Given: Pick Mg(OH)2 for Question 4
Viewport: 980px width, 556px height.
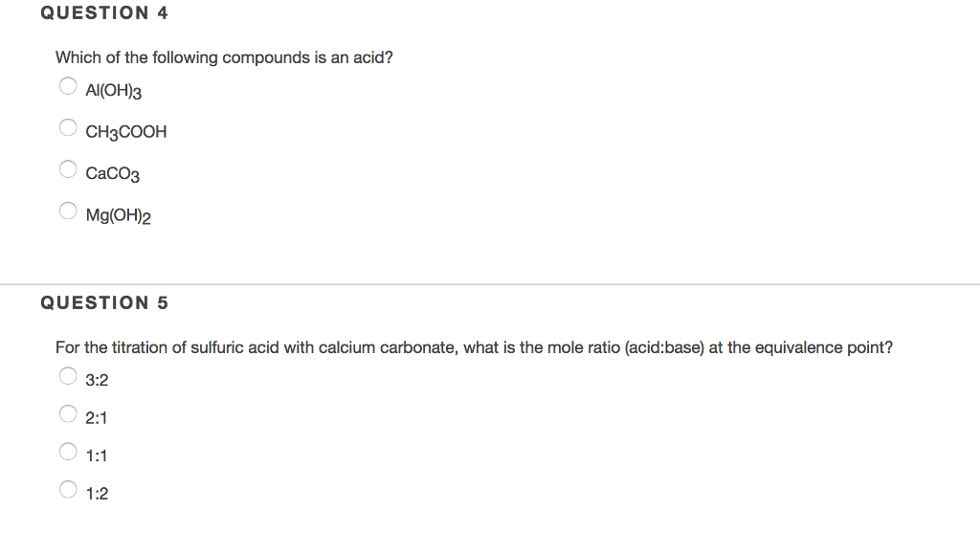Looking at the screenshot, I should click(x=67, y=210).
